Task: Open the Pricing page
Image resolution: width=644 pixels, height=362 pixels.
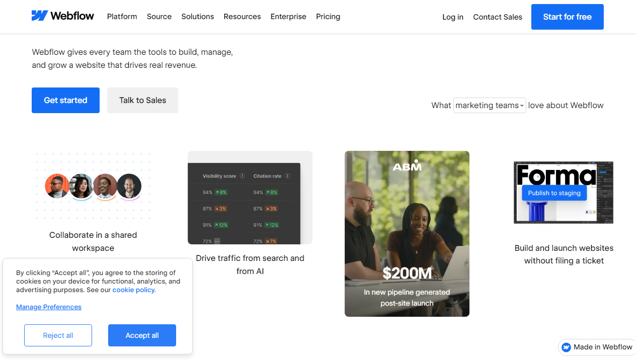Action: pyautogui.click(x=328, y=17)
